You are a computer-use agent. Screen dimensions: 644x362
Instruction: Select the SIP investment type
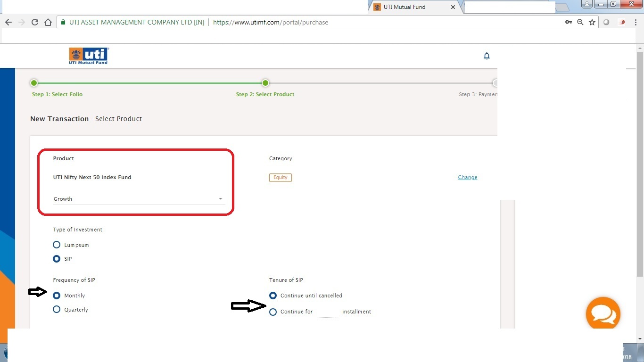(x=57, y=259)
